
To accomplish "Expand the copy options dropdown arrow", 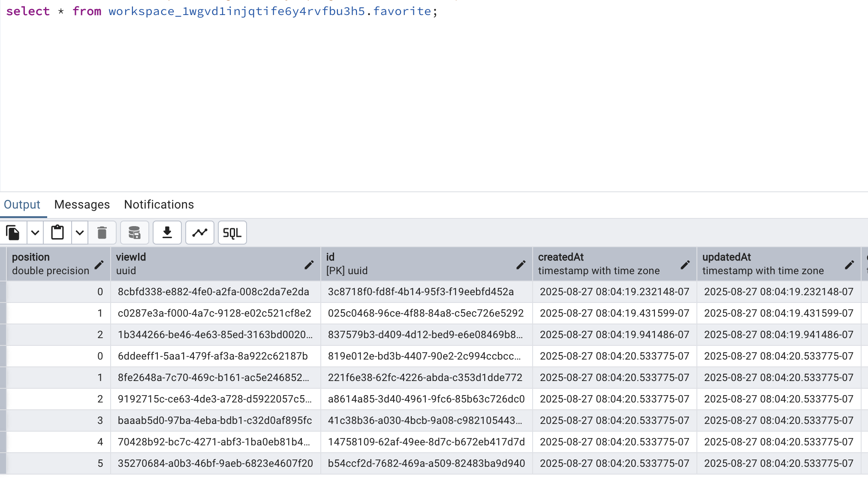I will [35, 233].
